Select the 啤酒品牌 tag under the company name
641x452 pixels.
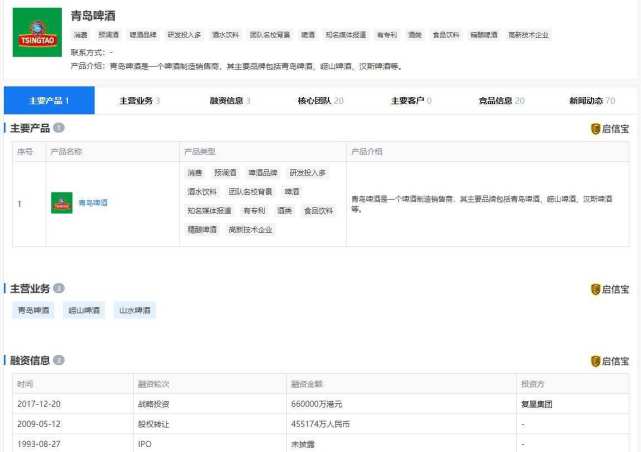point(143,35)
